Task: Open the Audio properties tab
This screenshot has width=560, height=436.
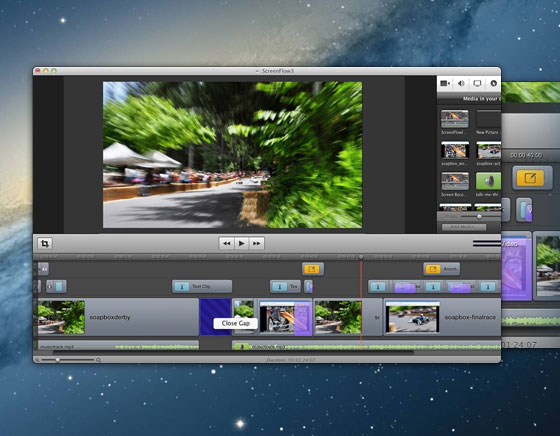Action: click(461, 83)
